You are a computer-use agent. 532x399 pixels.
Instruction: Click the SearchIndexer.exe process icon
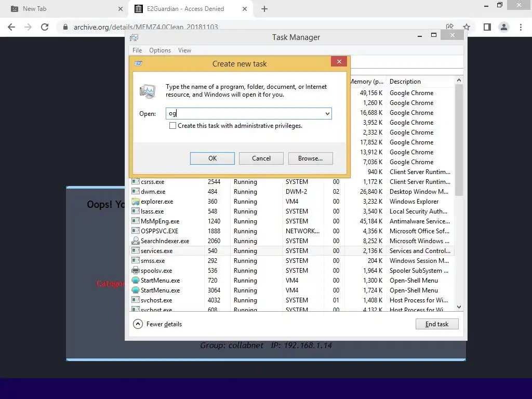(136, 241)
